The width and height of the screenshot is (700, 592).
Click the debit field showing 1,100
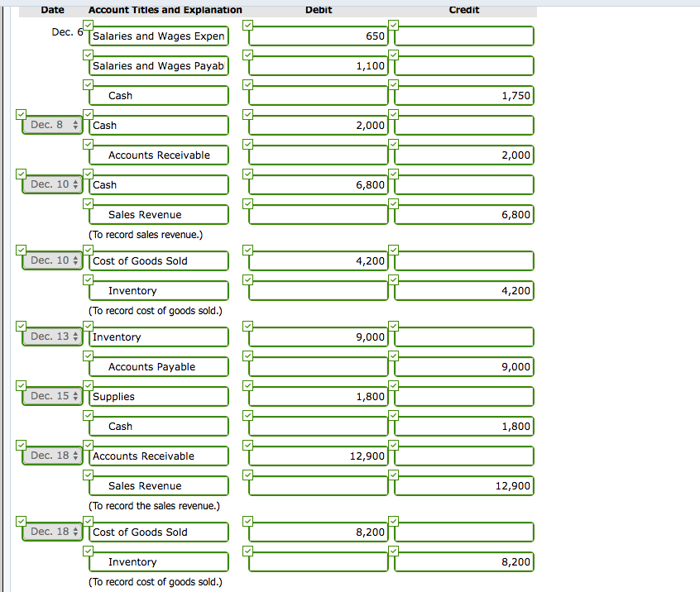coord(319,66)
